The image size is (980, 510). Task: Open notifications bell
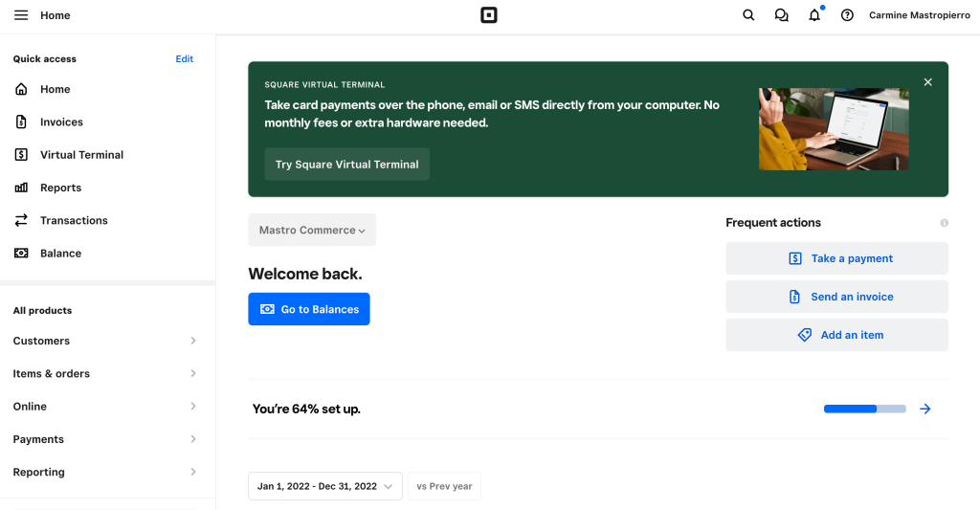814,15
